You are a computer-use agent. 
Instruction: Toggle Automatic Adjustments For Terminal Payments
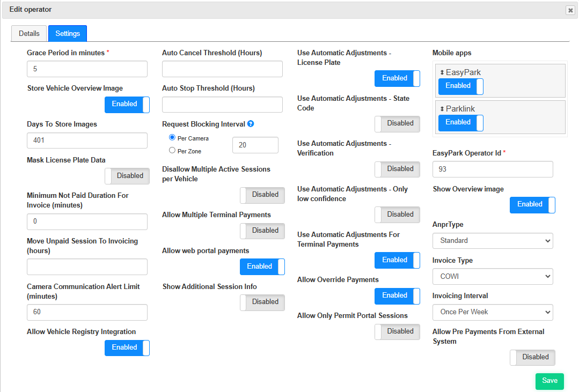[x=397, y=260]
